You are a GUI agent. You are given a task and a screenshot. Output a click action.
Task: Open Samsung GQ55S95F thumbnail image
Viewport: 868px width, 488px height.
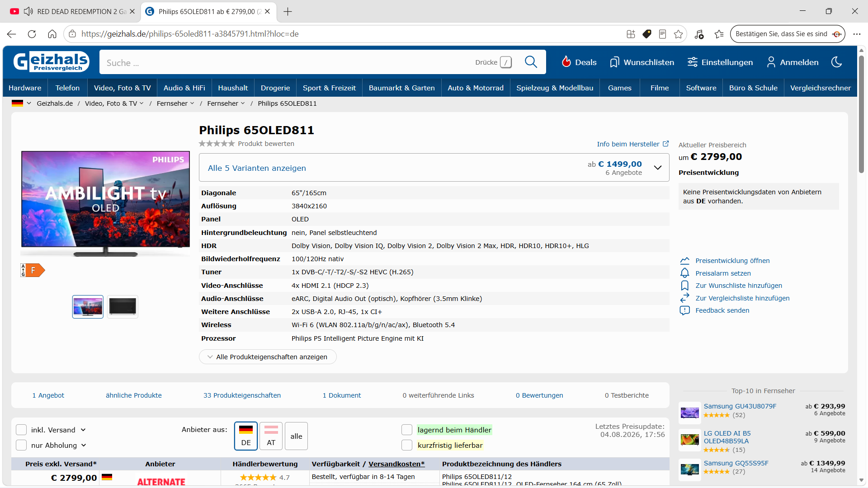point(689,469)
